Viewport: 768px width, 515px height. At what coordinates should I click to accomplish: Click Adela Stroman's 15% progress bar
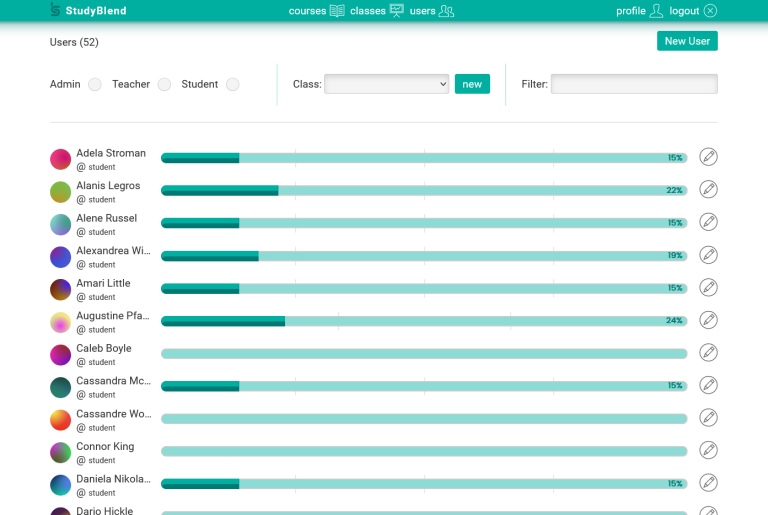point(424,158)
